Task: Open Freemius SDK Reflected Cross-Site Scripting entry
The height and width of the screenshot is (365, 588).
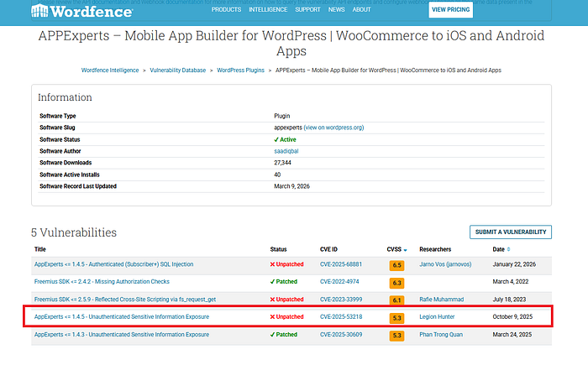Action: pyautogui.click(x=125, y=300)
